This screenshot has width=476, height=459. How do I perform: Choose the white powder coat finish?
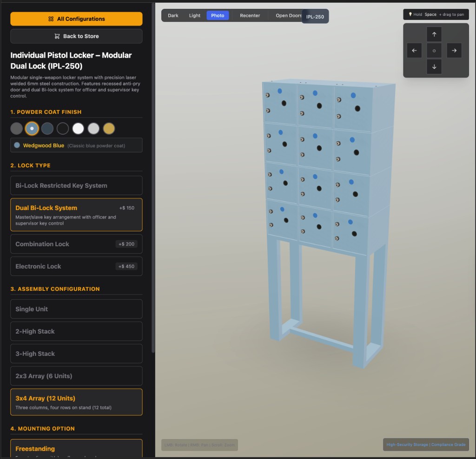pos(78,129)
